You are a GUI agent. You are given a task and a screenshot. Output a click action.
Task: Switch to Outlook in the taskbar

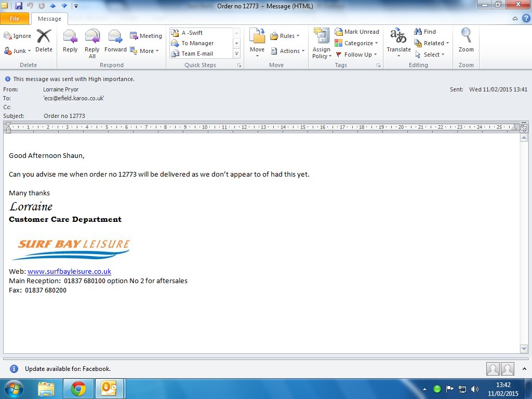[x=109, y=389]
